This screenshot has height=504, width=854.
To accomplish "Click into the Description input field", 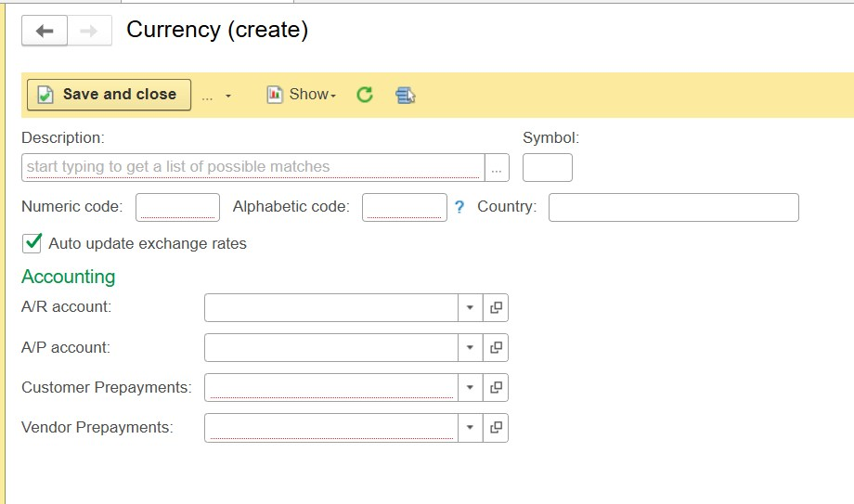I will 252,167.
